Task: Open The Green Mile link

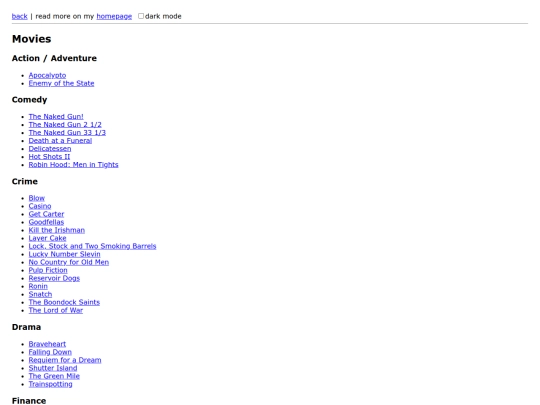Action: click(x=54, y=376)
